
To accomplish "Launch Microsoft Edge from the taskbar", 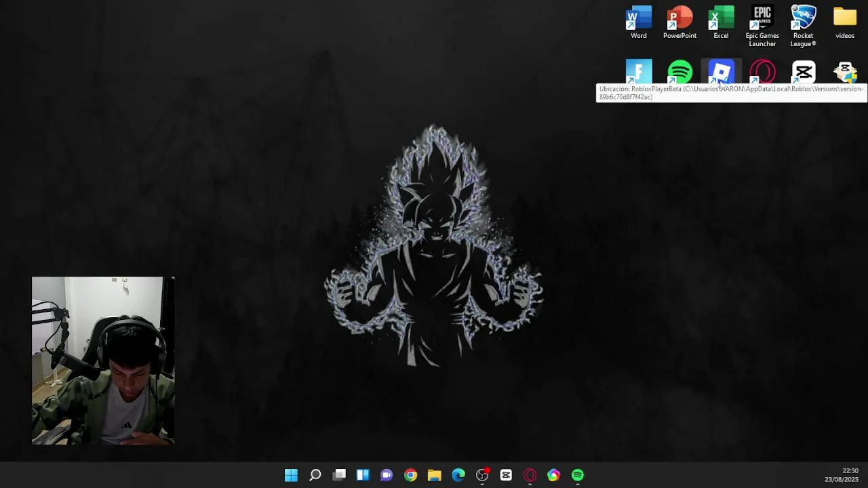I will pyautogui.click(x=458, y=475).
